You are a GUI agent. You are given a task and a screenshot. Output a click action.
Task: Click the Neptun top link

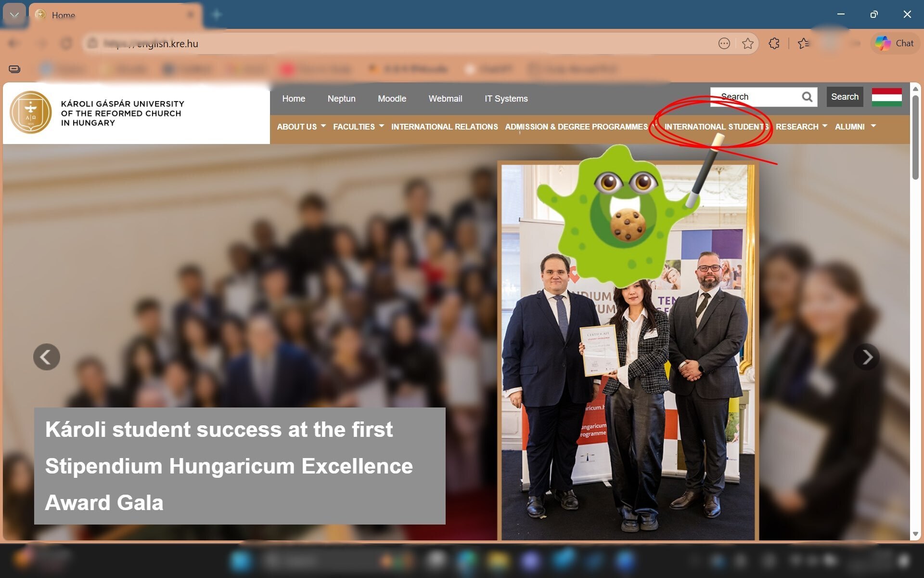[x=341, y=99]
